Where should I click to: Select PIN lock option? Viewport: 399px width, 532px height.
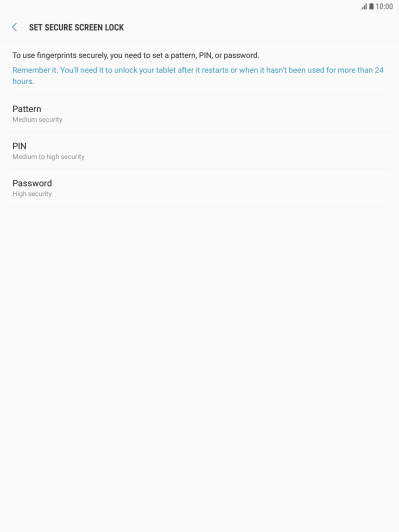(200, 150)
